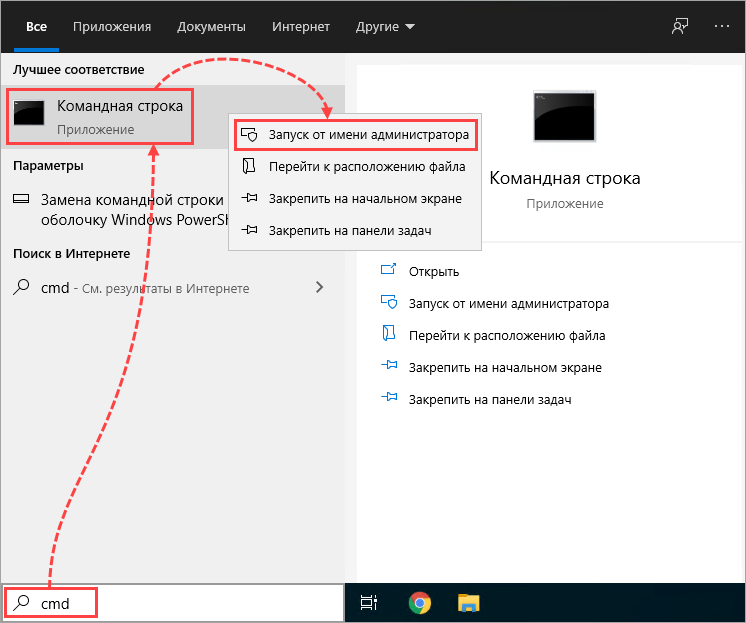This screenshot has height=623, width=746.
Task: Click Открыть in the right panel
Action: 433,271
